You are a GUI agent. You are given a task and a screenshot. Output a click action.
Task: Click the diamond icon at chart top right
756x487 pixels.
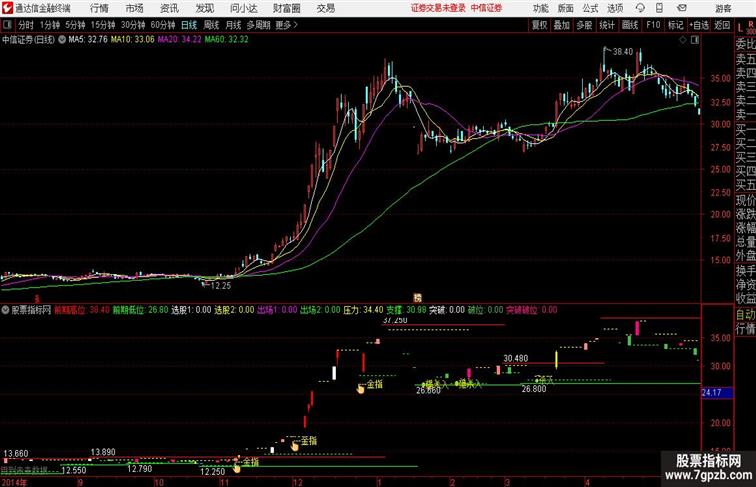[683, 40]
